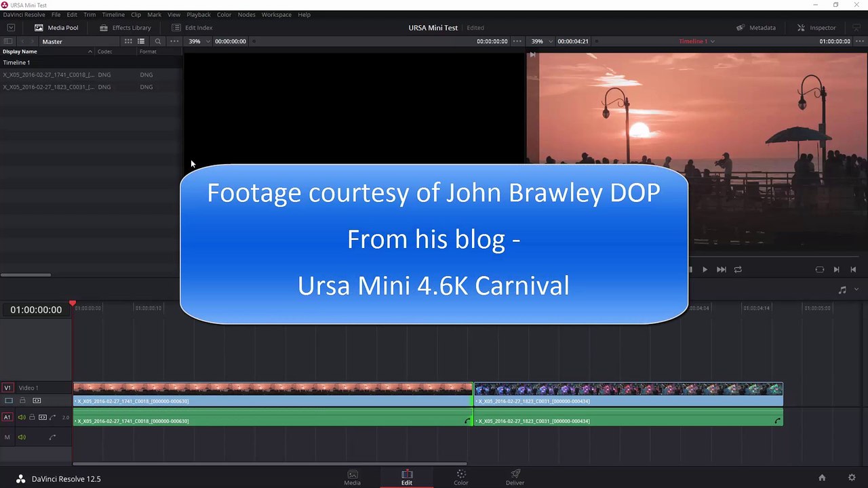Disable the Video 1 track monitor
Viewport: 868px width, 488px height.
tap(9, 401)
